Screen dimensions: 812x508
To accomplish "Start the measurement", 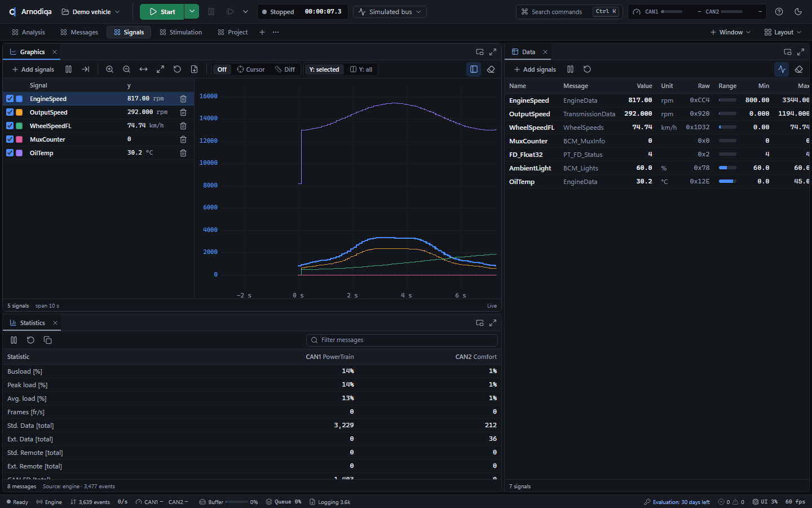I will pos(162,12).
